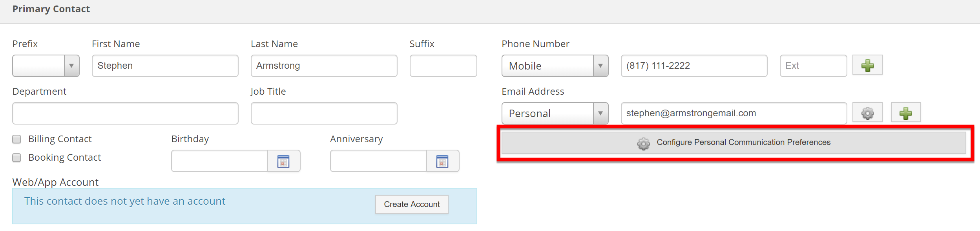Click the green plus beside phone extension

(x=867, y=66)
